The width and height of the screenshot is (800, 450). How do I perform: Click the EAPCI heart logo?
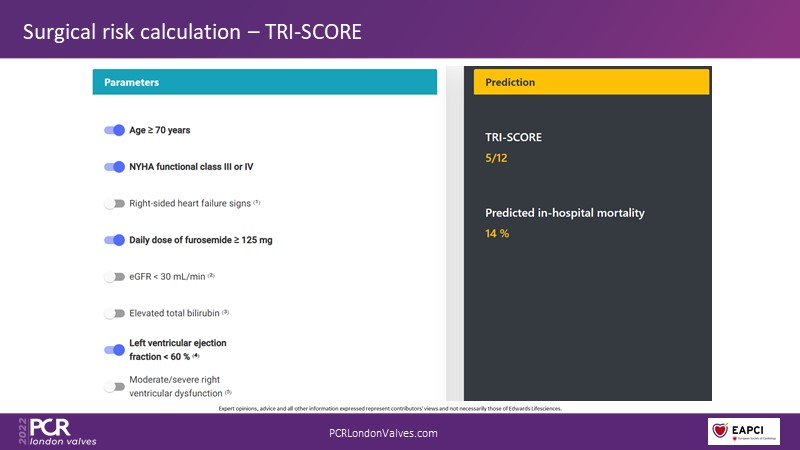click(743, 431)
